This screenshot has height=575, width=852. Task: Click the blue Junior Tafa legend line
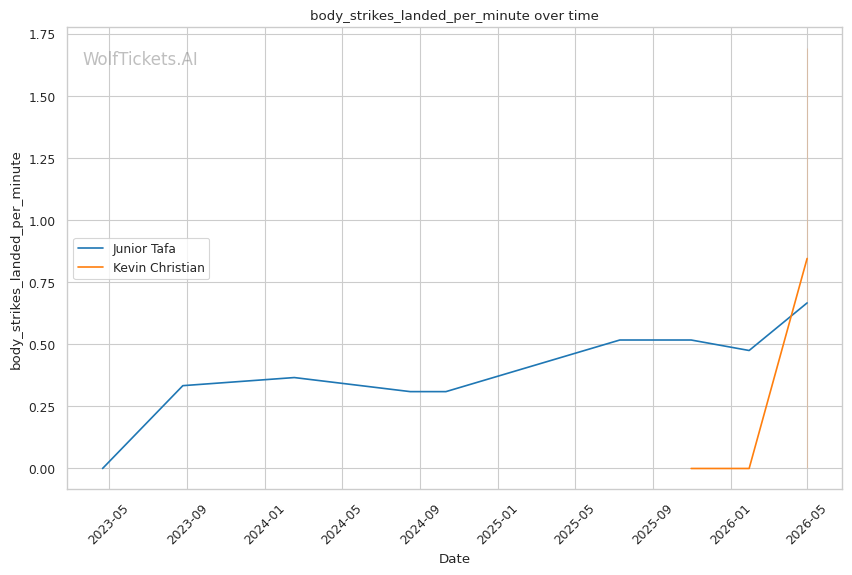[x=91, y=248]
